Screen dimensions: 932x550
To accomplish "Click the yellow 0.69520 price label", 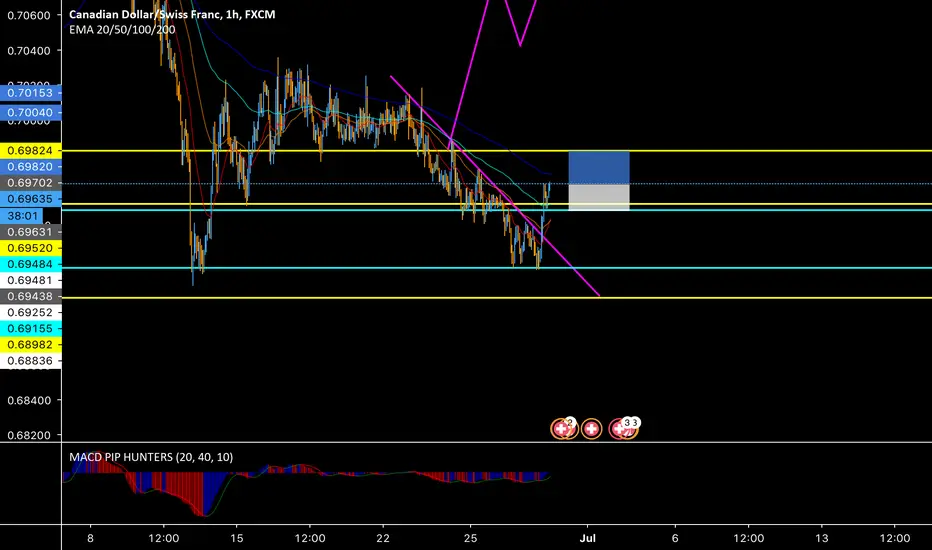I will pyautogui.click(x=30, y=248).
